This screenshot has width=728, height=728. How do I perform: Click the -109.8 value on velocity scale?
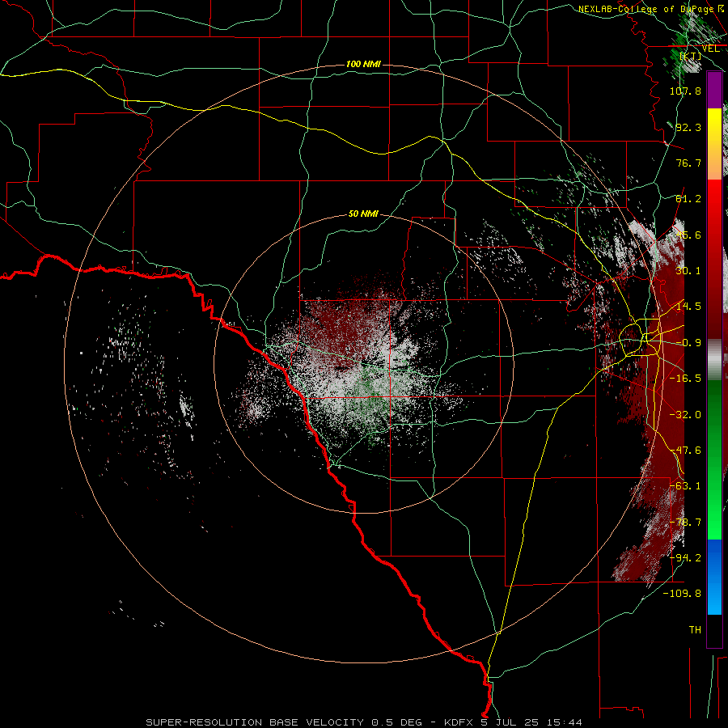click(682, 594)
